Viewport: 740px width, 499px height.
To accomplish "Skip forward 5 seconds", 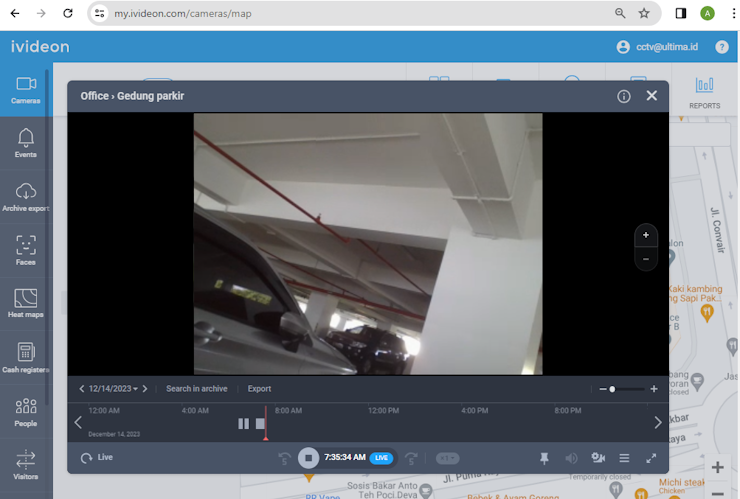I will (x=412, y=458).
